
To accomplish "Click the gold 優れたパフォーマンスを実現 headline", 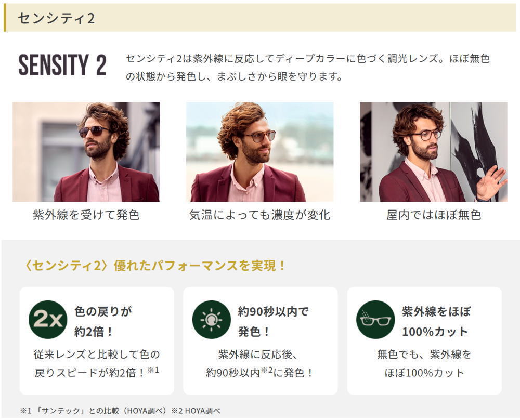I will coord(155,266).
